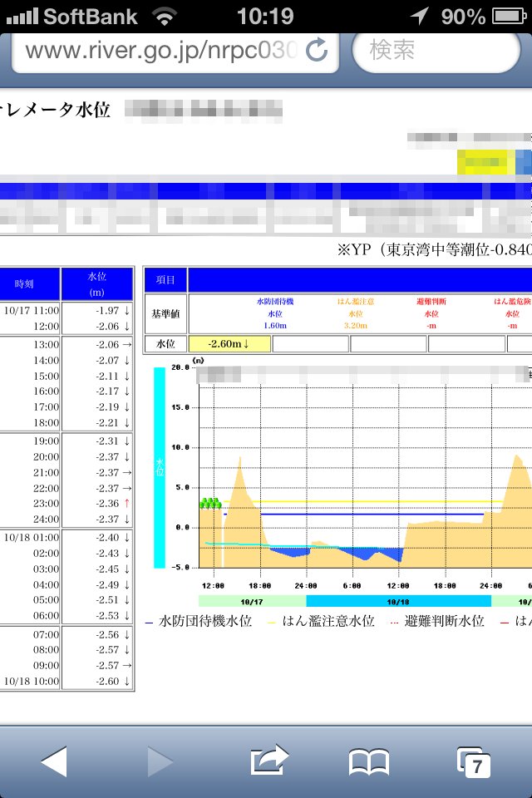Tap the 避難判断水位 legend entry

pos(436,622)
